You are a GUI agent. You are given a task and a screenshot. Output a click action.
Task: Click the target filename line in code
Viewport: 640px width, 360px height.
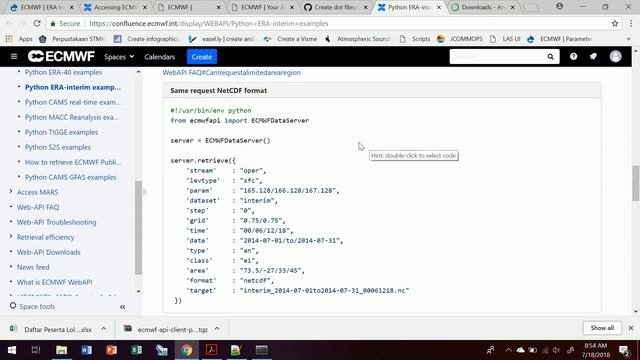tap(298, 291)
